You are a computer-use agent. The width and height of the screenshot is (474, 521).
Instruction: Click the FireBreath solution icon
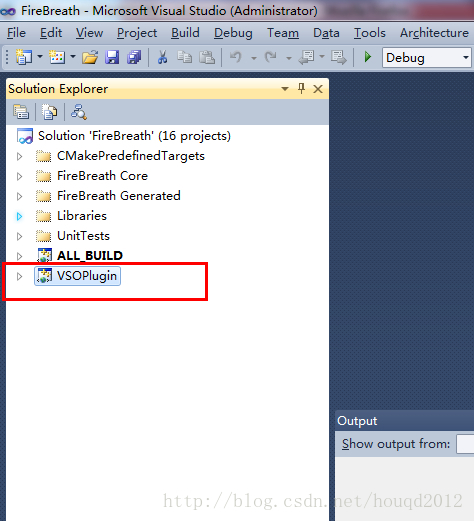tap(25, 136)
